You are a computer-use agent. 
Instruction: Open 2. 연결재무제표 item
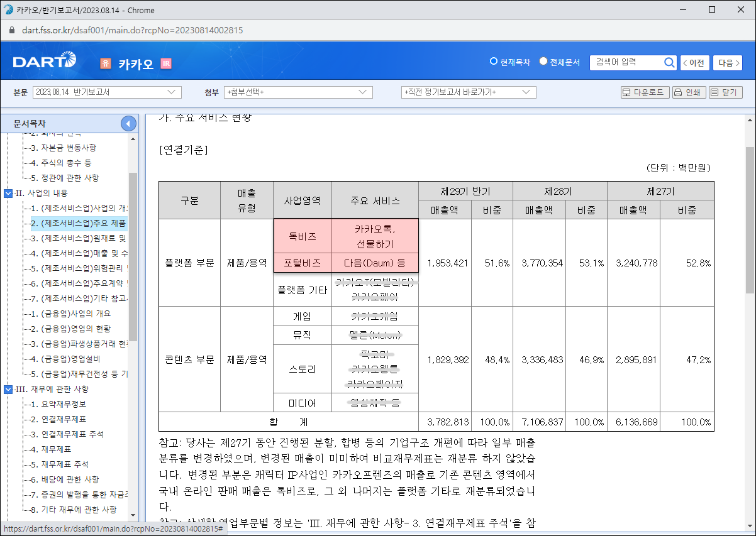point(59,419)
